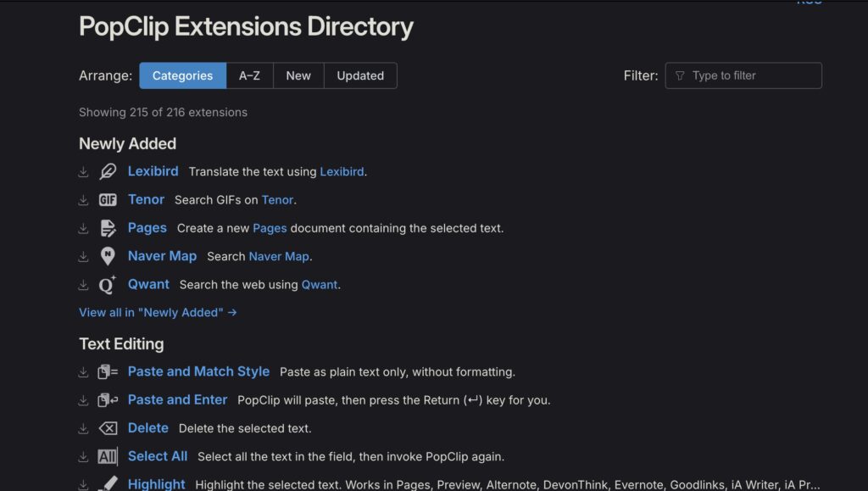This screenshot has width=868, height=491.
Task: Arrange extensions by Categories
Action: pos(182,75)
